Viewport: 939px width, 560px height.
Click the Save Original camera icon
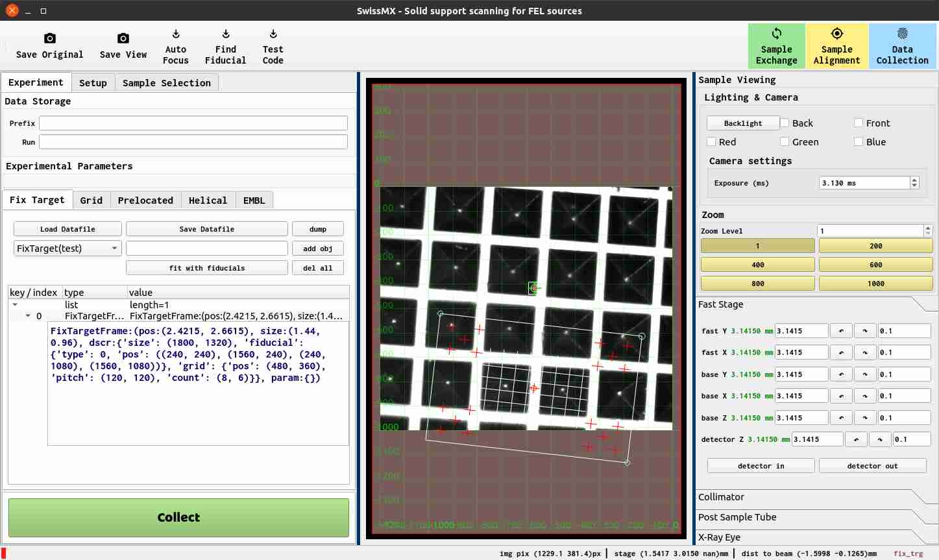click(x=49, y=39)
